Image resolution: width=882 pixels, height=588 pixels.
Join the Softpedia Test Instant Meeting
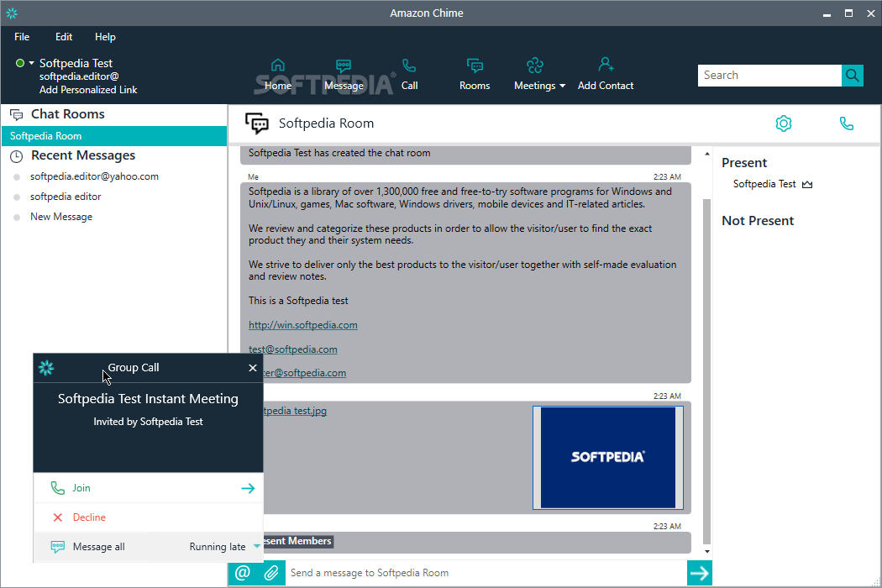click(149, 488)
